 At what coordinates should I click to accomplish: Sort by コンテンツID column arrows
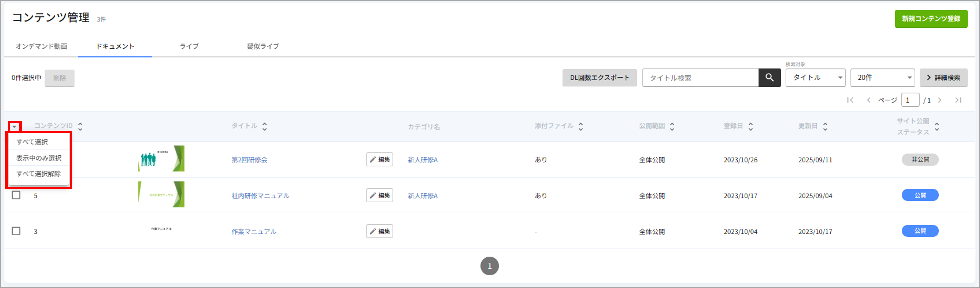coord(80,126)
